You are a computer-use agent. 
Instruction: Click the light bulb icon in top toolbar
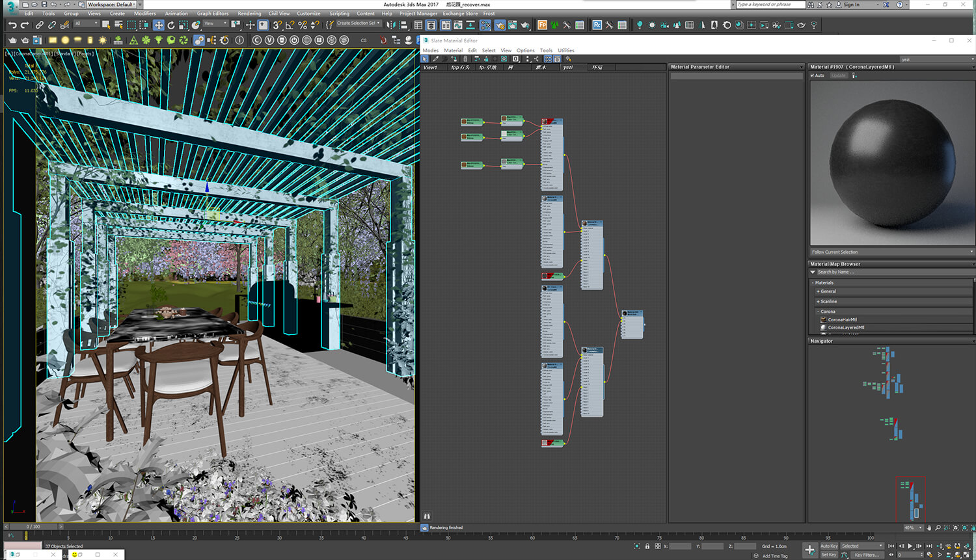[640, 25]
